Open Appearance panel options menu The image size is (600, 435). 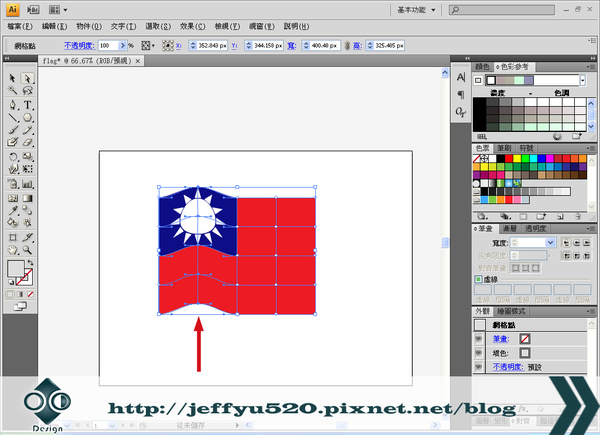pyautogui.click(x=590, y=311)
